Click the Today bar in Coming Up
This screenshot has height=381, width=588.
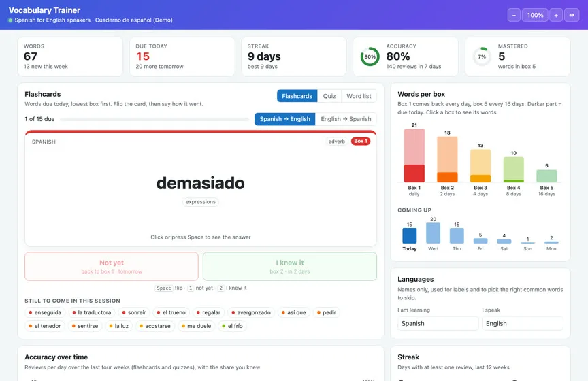click(x=410, y=236)
